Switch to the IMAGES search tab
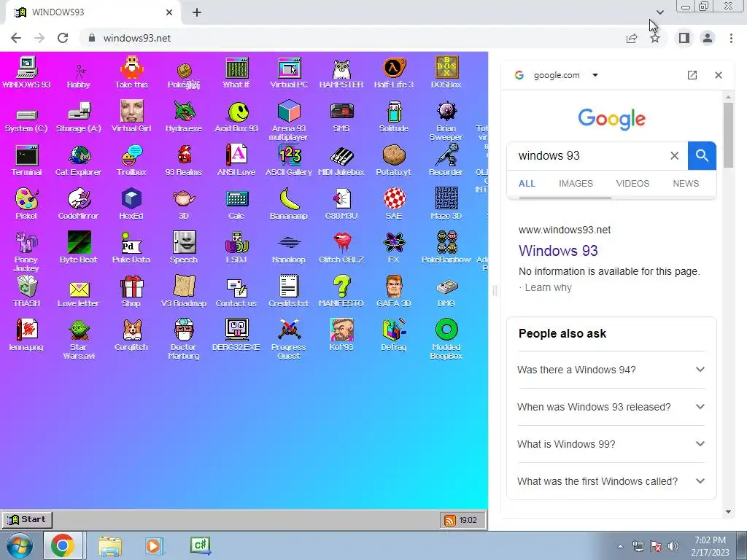The width and height of the screenshot is (747, 560). click(x=576, y=183)
